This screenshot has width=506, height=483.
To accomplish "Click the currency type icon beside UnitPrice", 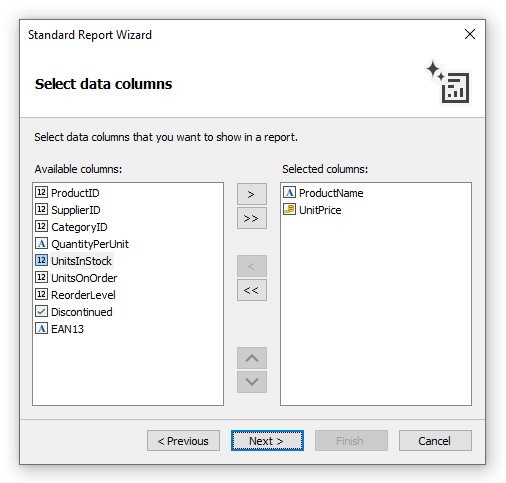I will pos(289,209).
